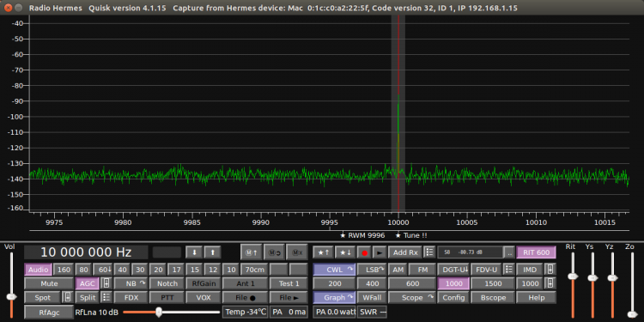The image size is (644, 322).
Task: Click the memory recall cycle button
Action: [x=274, y=252]
